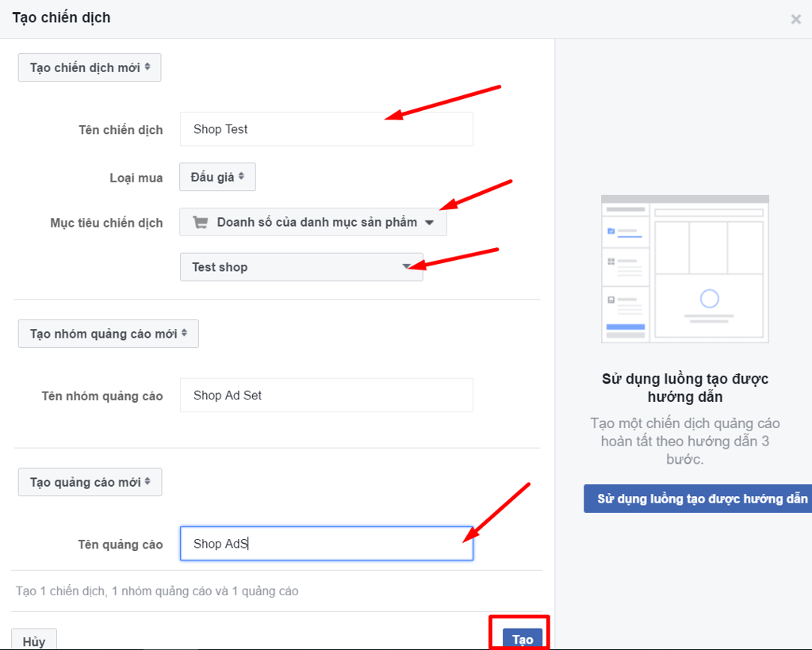Focus the Shop Ad Set name field
The image size is (812, 650).
[326, 395]
